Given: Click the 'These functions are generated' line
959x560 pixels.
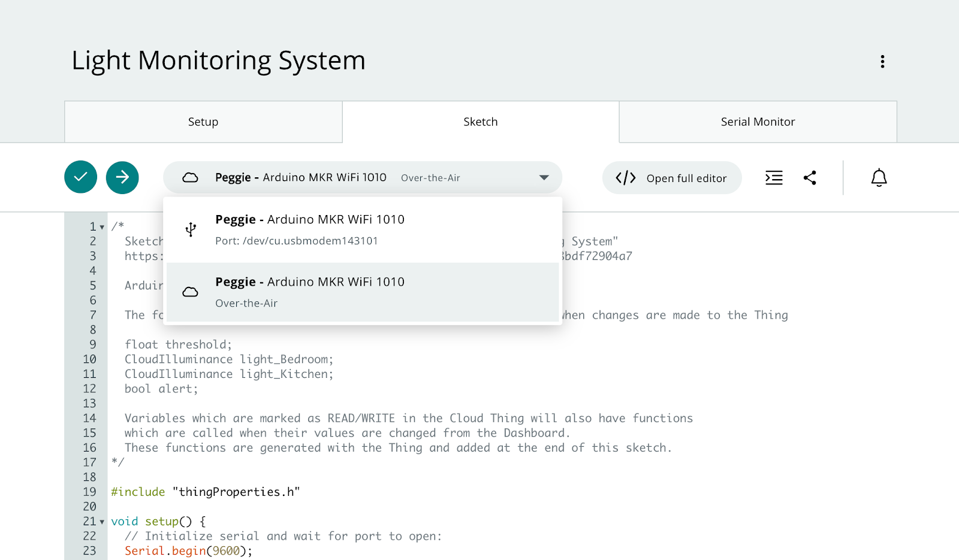Looking at the screenshot, I should point(398,447).
